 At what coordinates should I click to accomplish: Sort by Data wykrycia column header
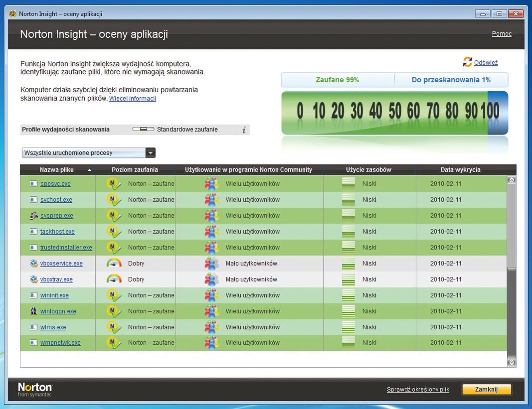pos(461,170)
